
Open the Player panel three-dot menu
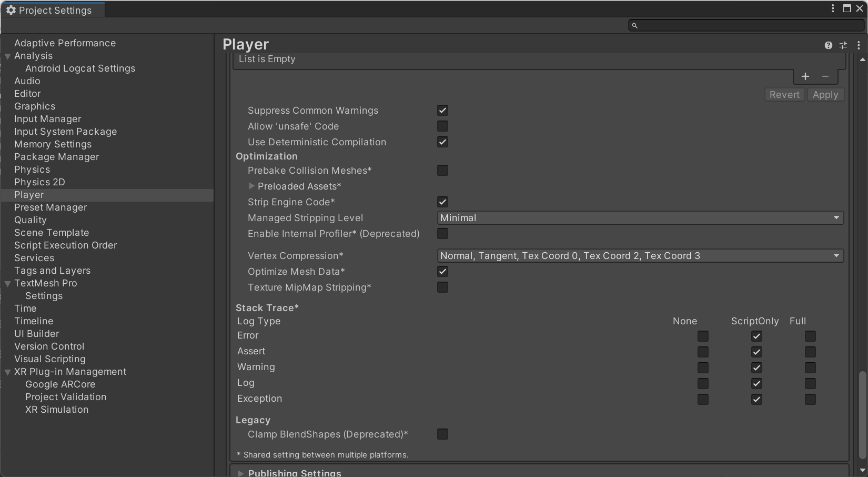point(859,45)
